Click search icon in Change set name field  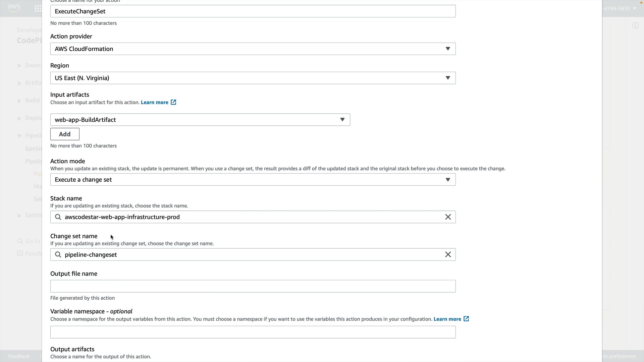[58, 255]
